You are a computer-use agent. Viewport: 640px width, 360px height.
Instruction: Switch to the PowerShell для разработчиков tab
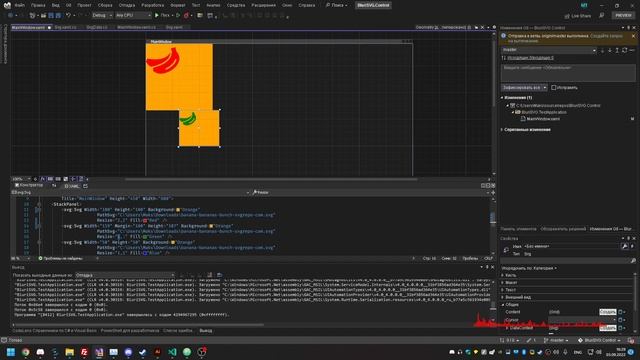coord(130,331)
